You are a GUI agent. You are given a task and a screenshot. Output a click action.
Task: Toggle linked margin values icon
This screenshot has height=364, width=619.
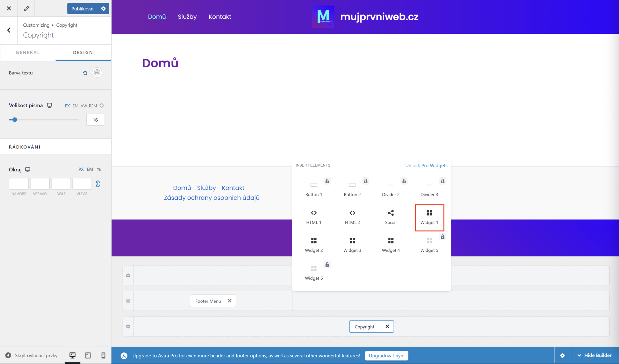click(98, 184)
